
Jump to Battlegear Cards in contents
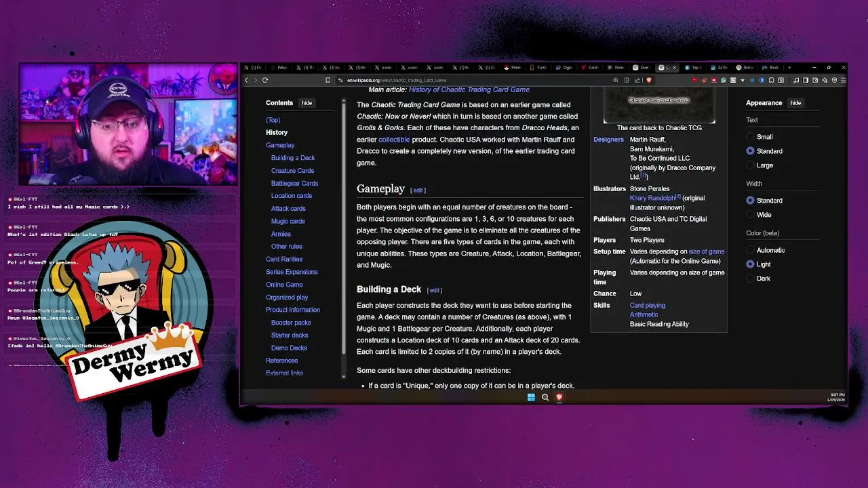(x=294, y=183)
